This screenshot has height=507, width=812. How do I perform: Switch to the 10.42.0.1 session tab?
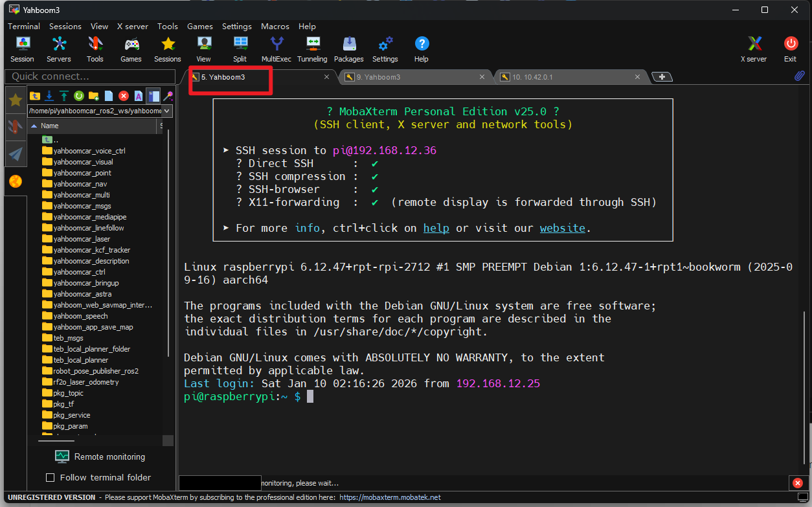coord(532,77)
